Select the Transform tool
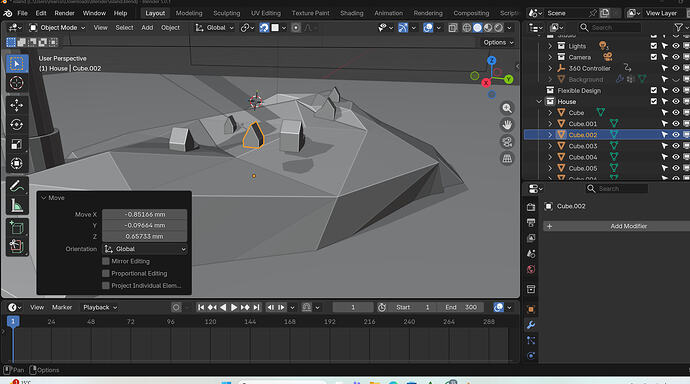Screen dimensions: 690x384 (x=17, y=164)
